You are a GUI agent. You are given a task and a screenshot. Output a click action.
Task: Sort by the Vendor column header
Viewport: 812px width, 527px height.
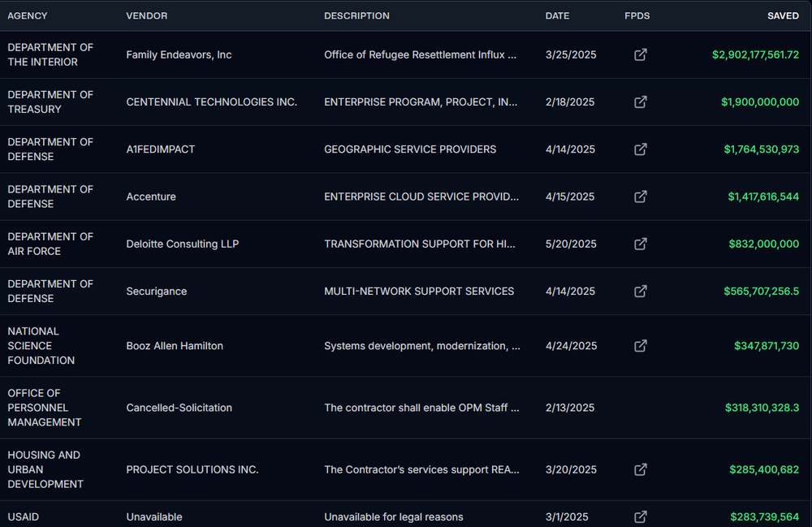pyautogui.click(x=147, y=16)
